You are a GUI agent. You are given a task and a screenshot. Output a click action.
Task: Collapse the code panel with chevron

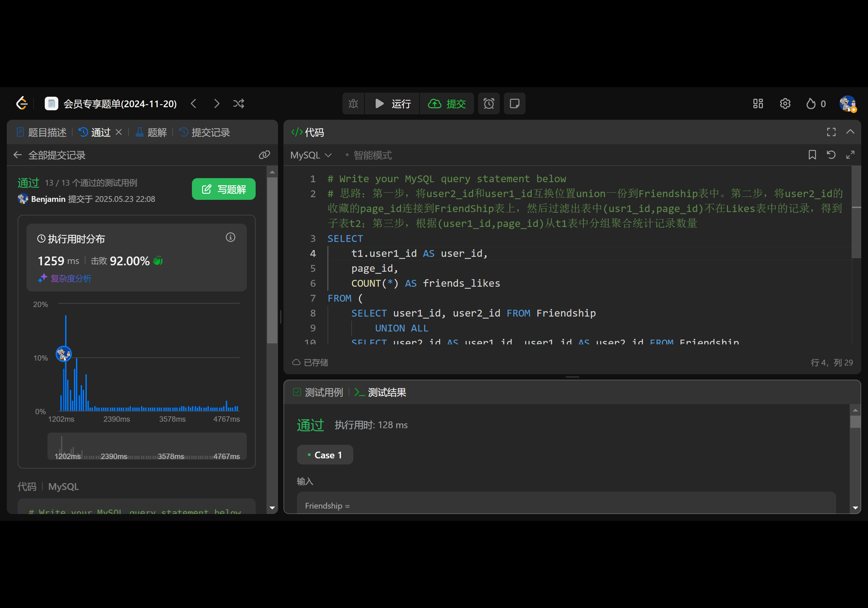pos(850,132)
